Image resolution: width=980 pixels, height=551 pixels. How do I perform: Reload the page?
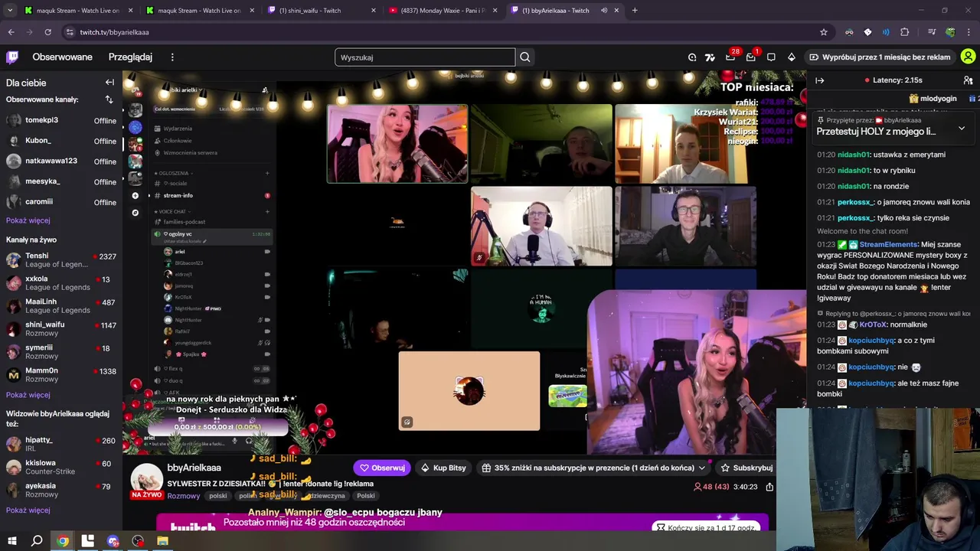pyautogui.click(x=47, y=32)
